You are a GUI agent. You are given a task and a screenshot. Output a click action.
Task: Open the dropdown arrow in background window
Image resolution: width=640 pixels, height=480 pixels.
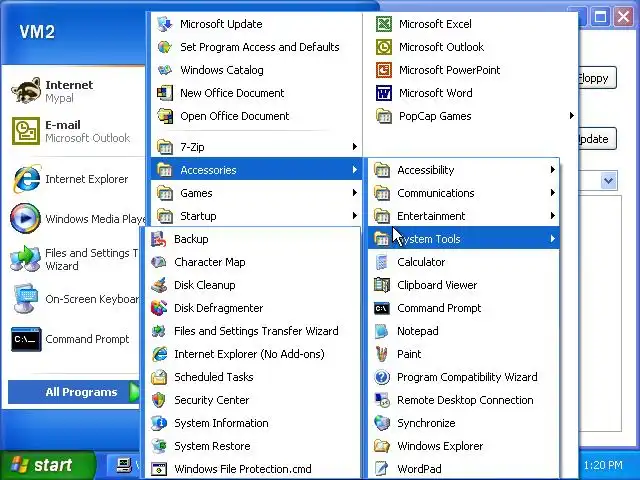click(x=609, y=180)
